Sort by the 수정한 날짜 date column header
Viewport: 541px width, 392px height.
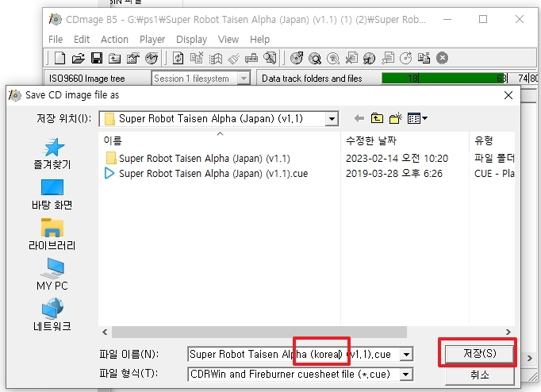[x=405, y=140]
